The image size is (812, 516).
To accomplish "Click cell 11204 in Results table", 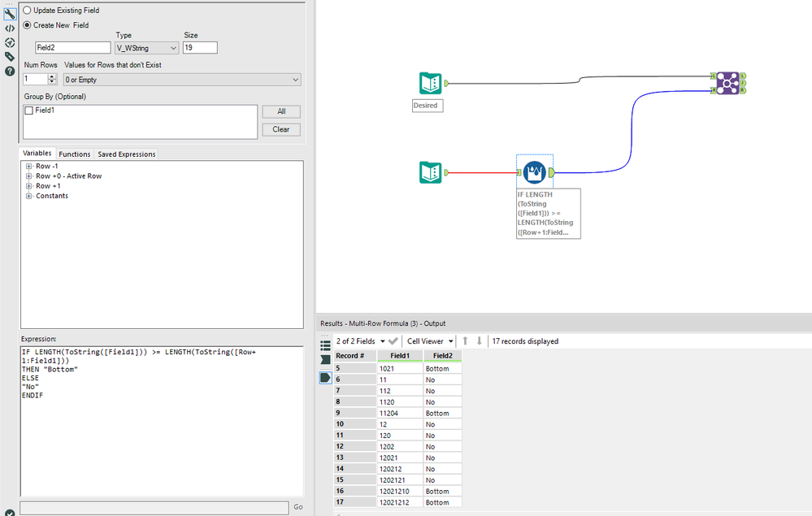I will coord(400,413).
